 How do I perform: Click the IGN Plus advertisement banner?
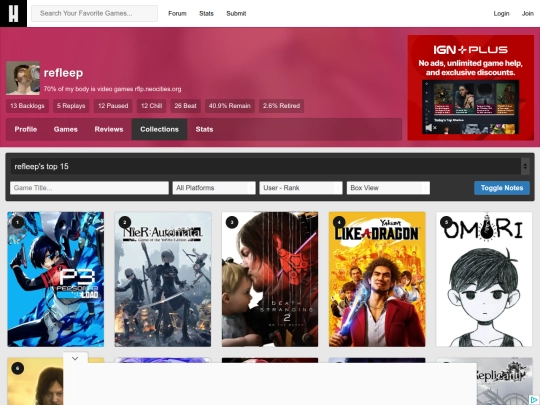pos(471,87)
